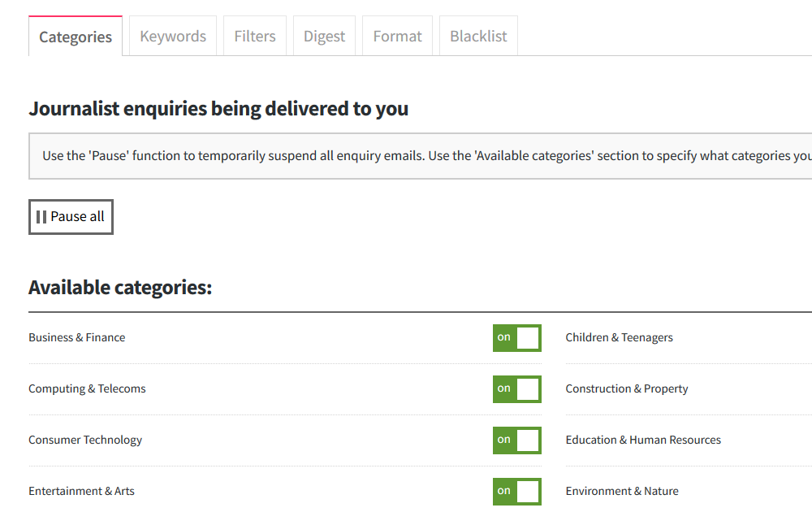812x512 pixels.
Task: Disable the Computing & Telecoms switch
Action: click(516, 389)
